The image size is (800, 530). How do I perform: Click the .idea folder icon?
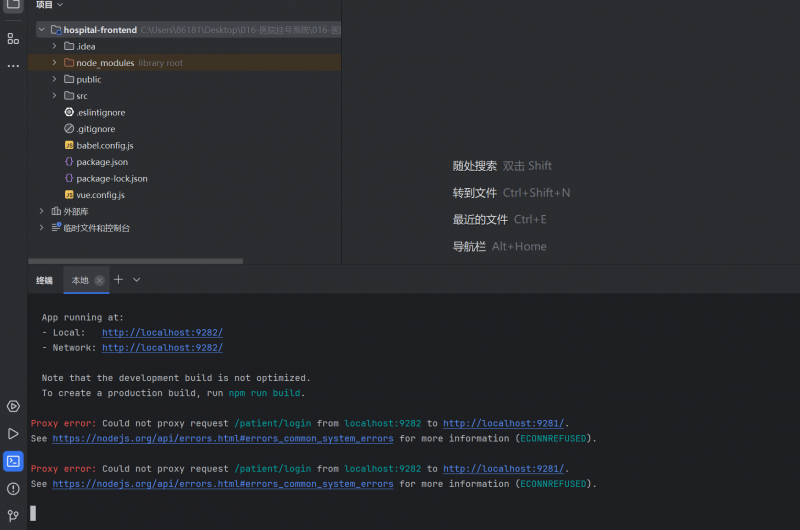pos(69,46)
